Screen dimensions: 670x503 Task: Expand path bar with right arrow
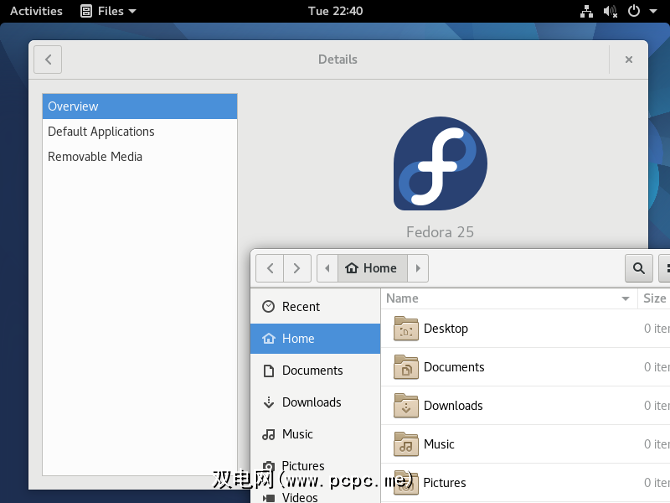(x=418, y=268)
